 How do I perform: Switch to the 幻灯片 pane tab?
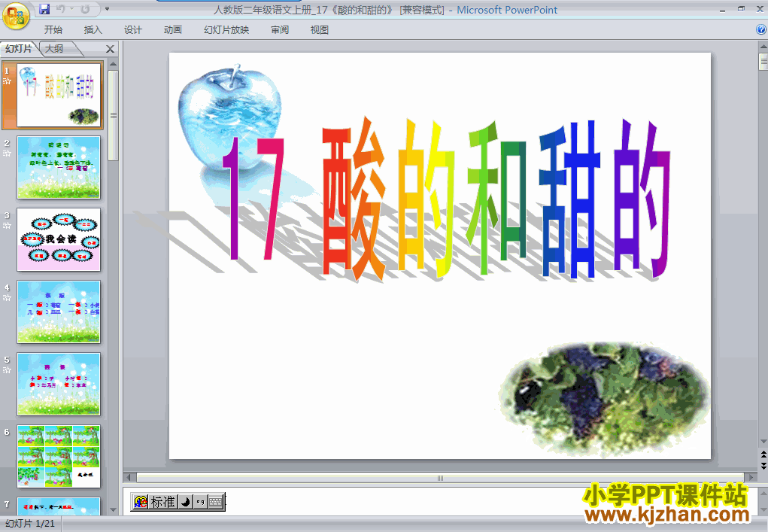pos(19,48)
